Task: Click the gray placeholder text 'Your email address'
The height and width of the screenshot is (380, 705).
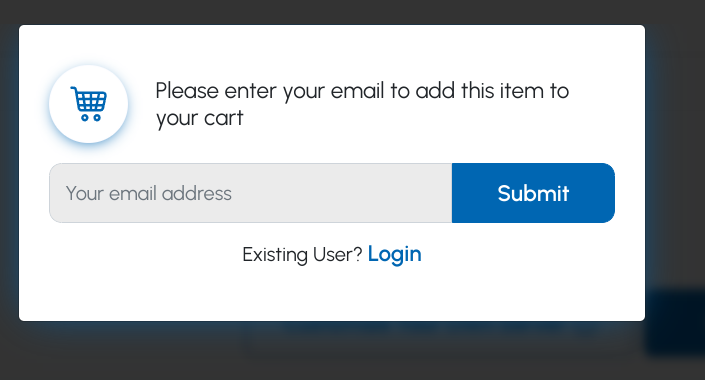Action: tap(148, 193)
